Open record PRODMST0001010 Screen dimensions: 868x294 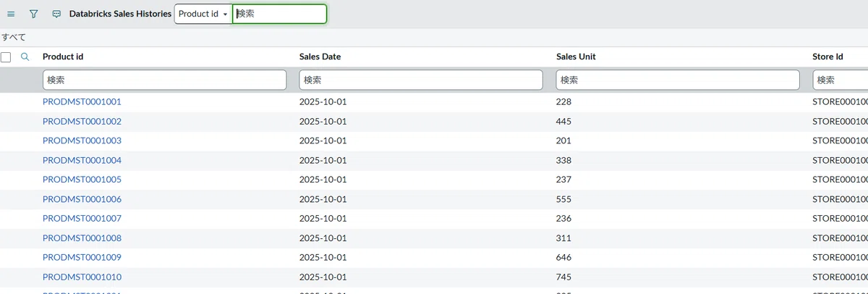[x=82, y=277]
